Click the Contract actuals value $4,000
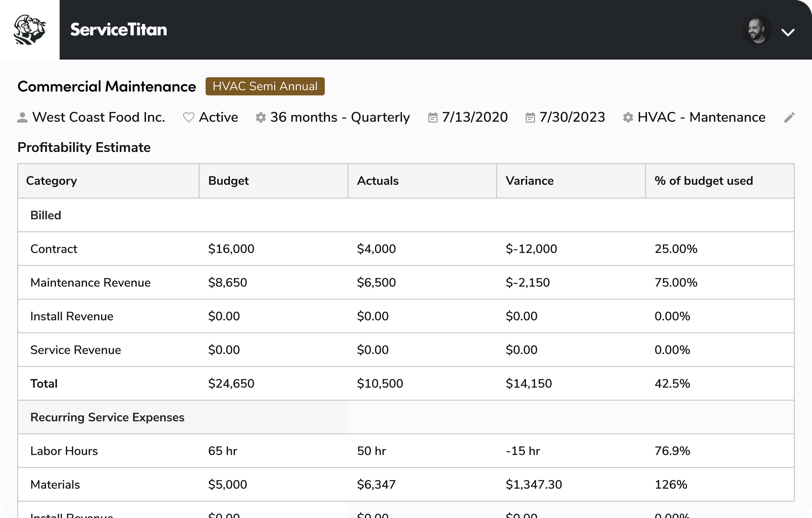Viewport: 812px width, 518px height. (376, 249)
